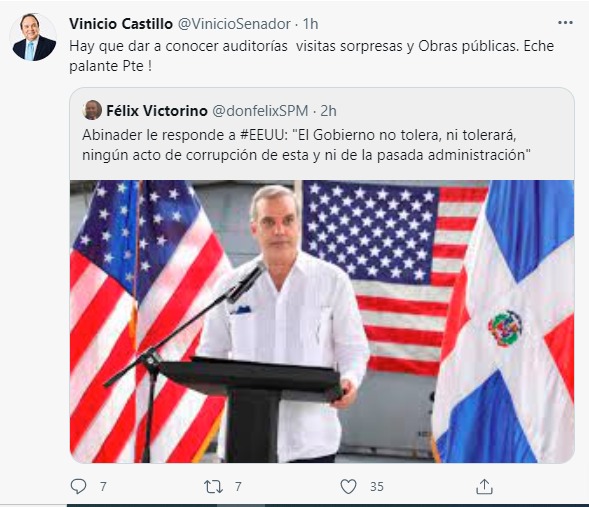The height and width of the screenshot is (507, 589).
Task: Open the #EEUU hashtag
Action: (x=263, y=135)
